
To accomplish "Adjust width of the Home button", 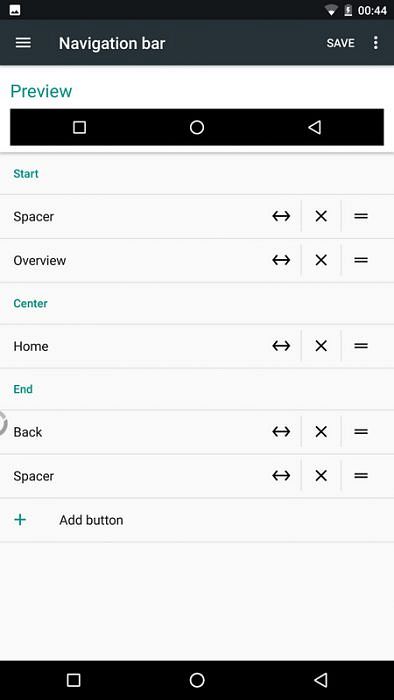I will (281, 346).
